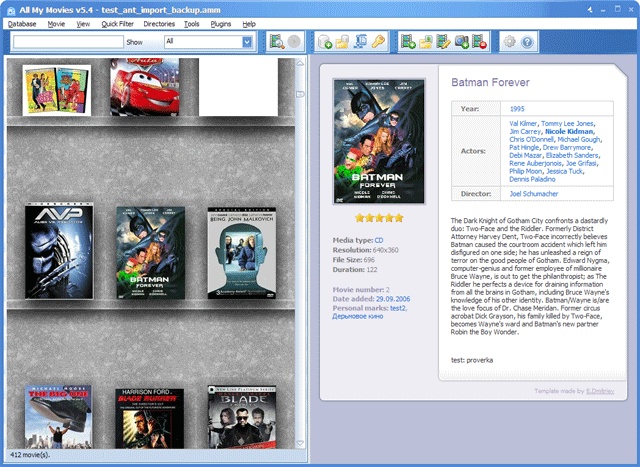
Task: Expand the Show filter dropdown set to All
Action: 246,42
